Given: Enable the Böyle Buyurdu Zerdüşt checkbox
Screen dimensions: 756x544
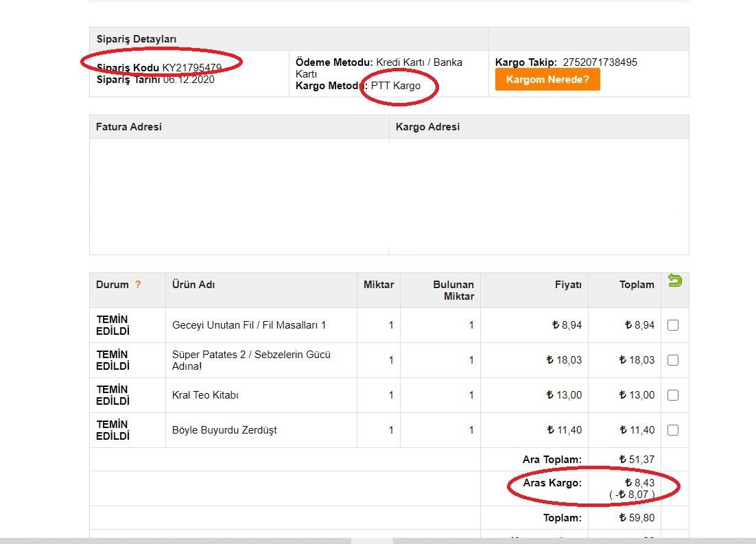Looking at the screenshot, I should coord(673,430).
